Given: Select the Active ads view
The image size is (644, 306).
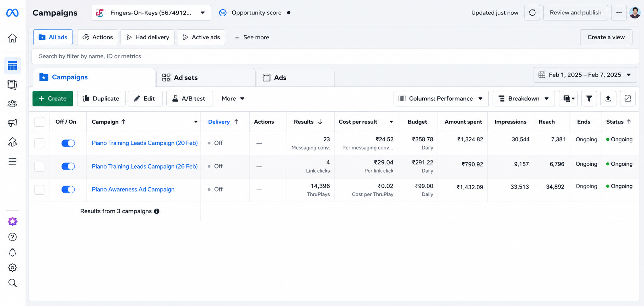Looking at the screenshot, I should 201,37.
